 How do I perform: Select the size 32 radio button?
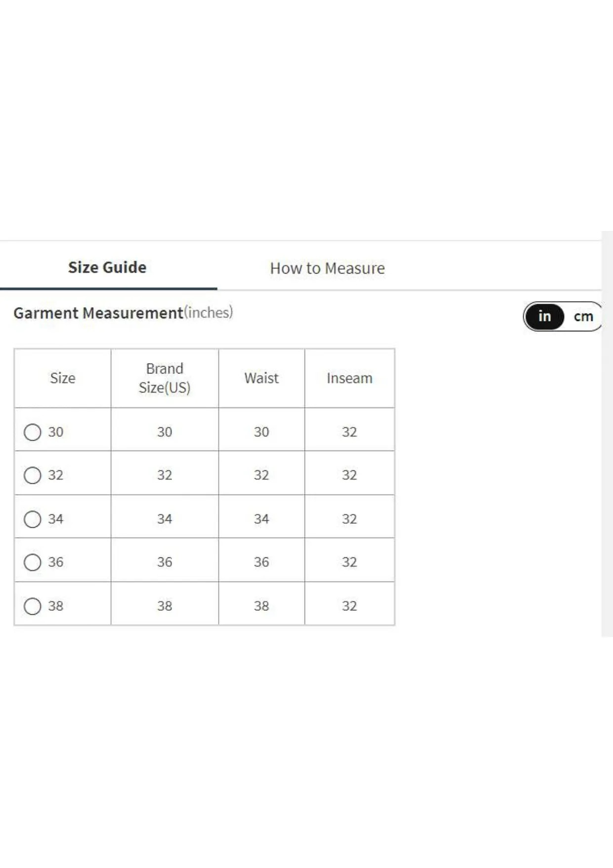point(33,475)
